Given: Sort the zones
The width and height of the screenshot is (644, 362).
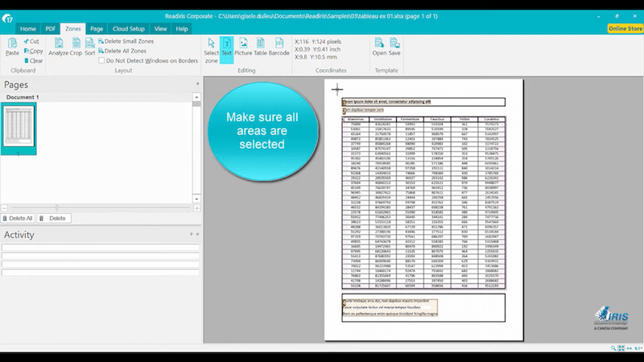Looking at the screenshot, I should 90,47.
